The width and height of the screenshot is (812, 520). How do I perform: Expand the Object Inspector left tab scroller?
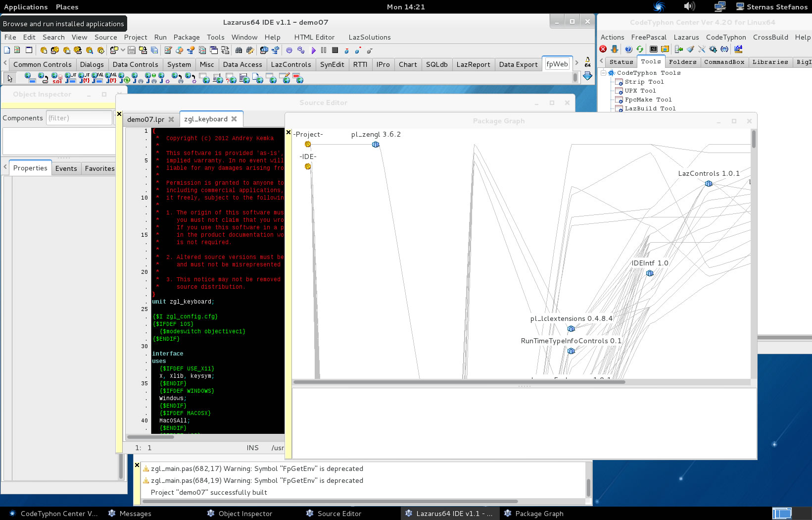pyautogui.click(x=5, y=168)
